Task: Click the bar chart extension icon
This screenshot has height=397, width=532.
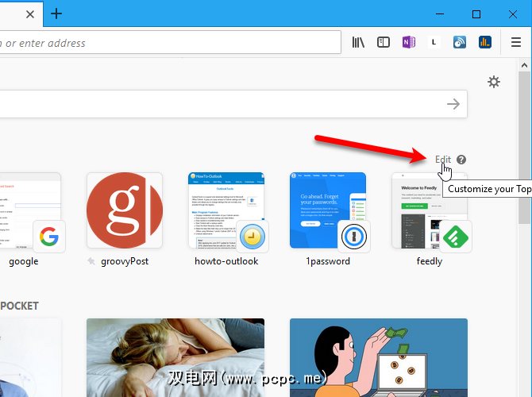Action: [485, 42]
